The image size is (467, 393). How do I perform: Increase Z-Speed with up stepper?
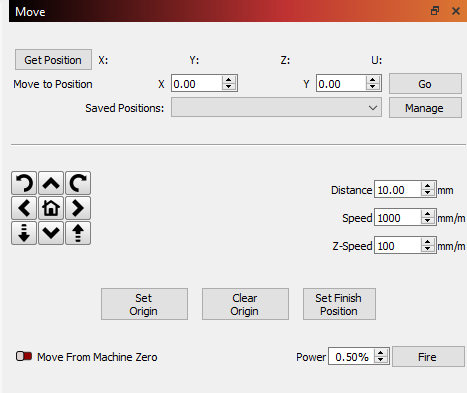428,242
